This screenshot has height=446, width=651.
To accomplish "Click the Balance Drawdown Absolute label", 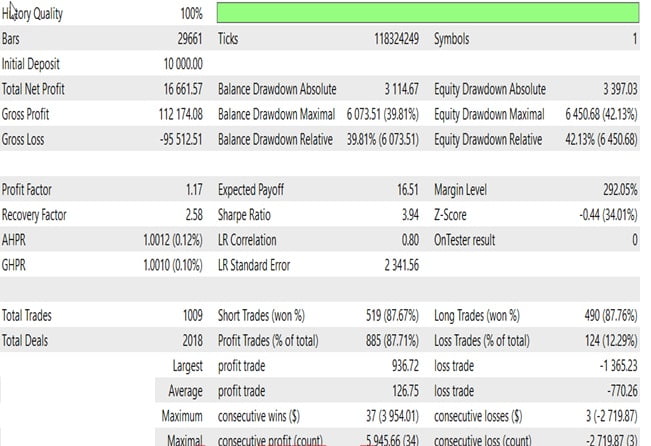I will click(x=277, y=90).
